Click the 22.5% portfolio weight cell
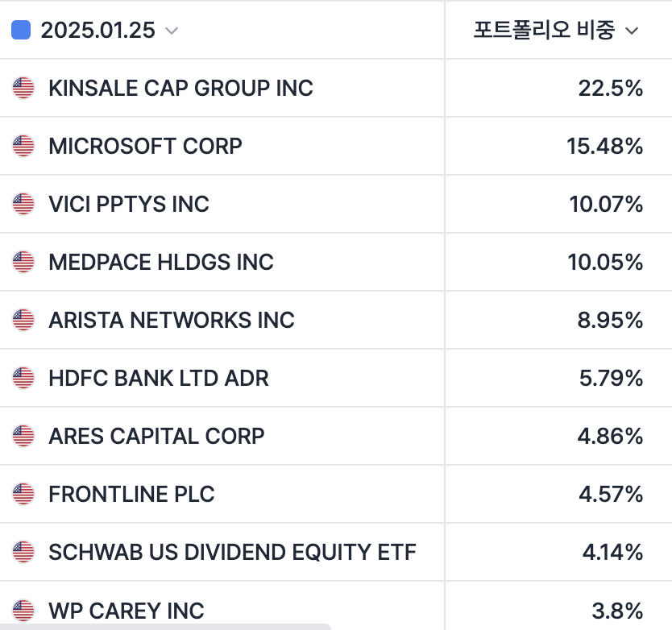 [x=610, y=88]
